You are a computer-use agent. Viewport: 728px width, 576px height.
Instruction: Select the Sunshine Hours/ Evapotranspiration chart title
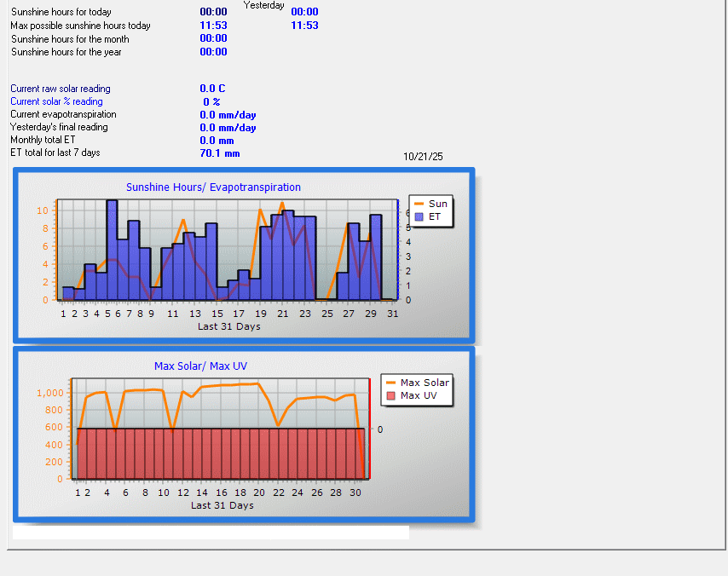pos(213,187)
